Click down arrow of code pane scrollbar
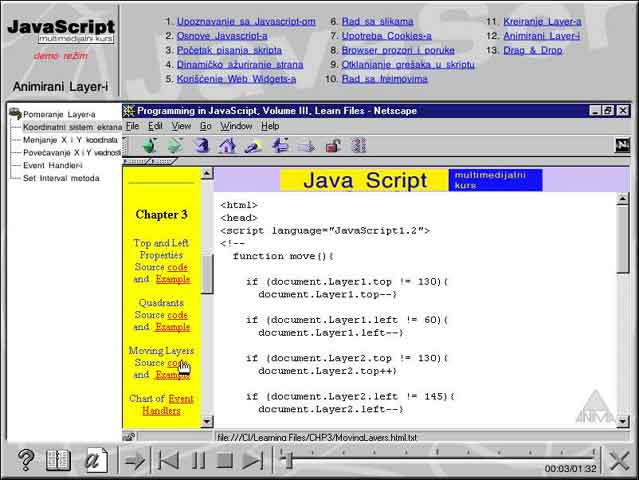Screen dimensions: 639x480 [622, 422]
